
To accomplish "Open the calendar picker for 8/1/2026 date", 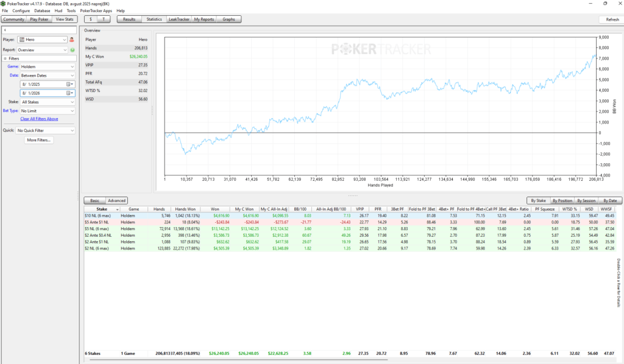I will tap(69, 93).
